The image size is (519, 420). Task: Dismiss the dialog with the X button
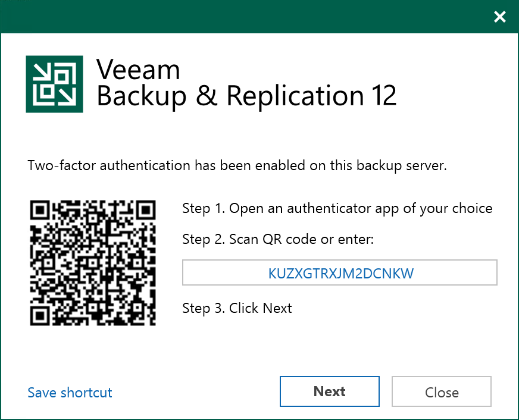tap(499, 17)
